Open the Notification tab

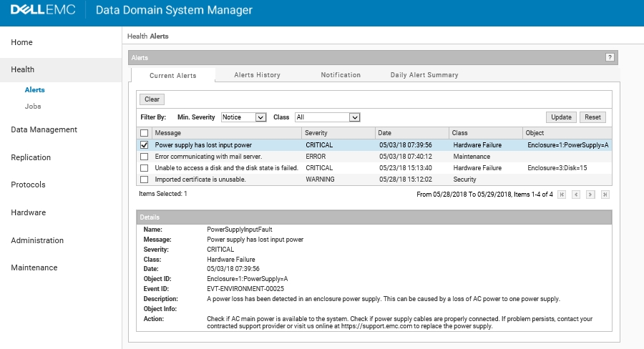[341, 75]
